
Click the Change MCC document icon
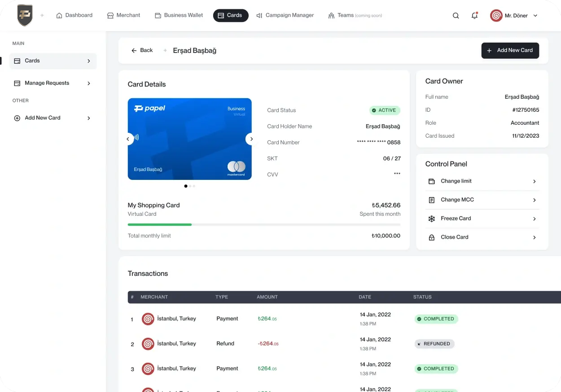pos(431,200)
